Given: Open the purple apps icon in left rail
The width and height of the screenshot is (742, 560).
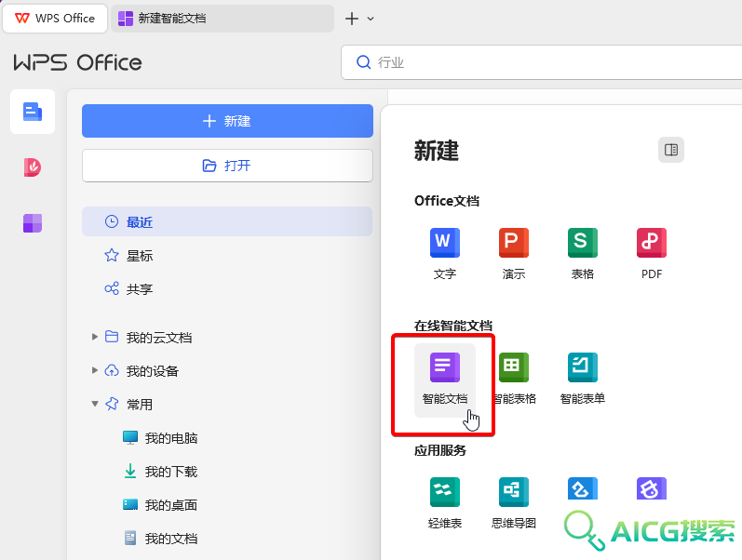Looking at the screenshot, I should pyautogui.click(x=33, y=222).
